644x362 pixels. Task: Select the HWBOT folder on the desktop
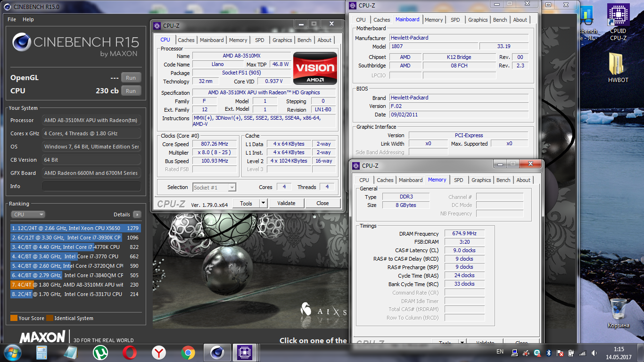pyautogui.click(x=618, y=68)
